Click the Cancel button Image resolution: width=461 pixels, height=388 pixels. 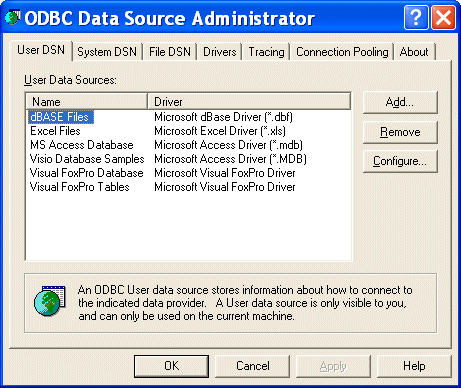(x=253, y=366)
